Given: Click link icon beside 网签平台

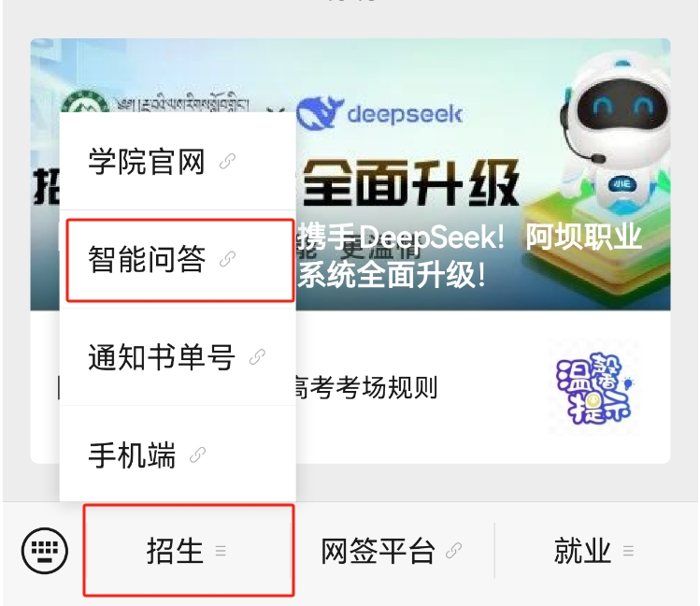Looking at the screenshot, I should click(x=453, y=551).
